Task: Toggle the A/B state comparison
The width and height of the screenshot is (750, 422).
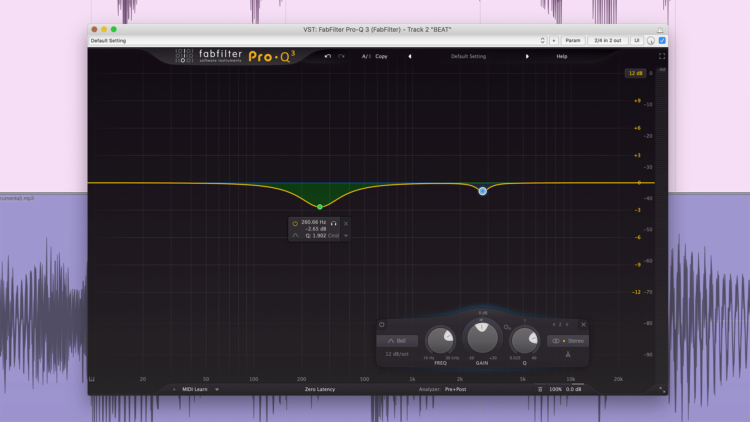Action: point(366,56)
